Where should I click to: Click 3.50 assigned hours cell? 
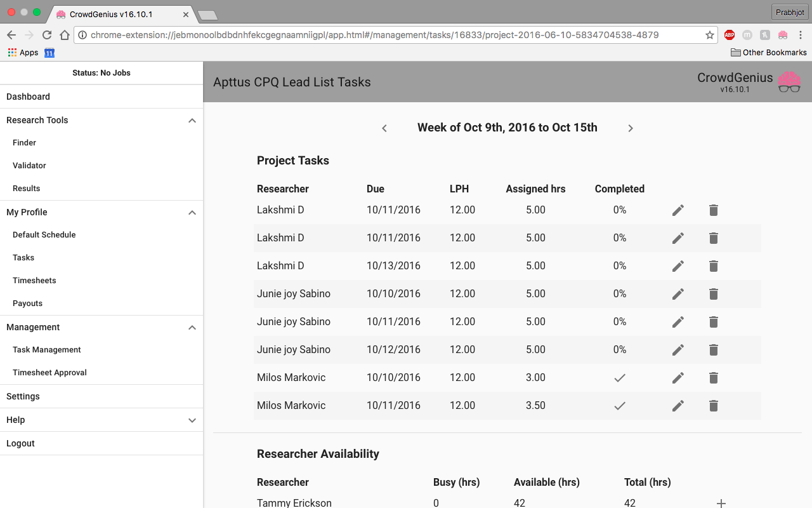coord(535,406)
